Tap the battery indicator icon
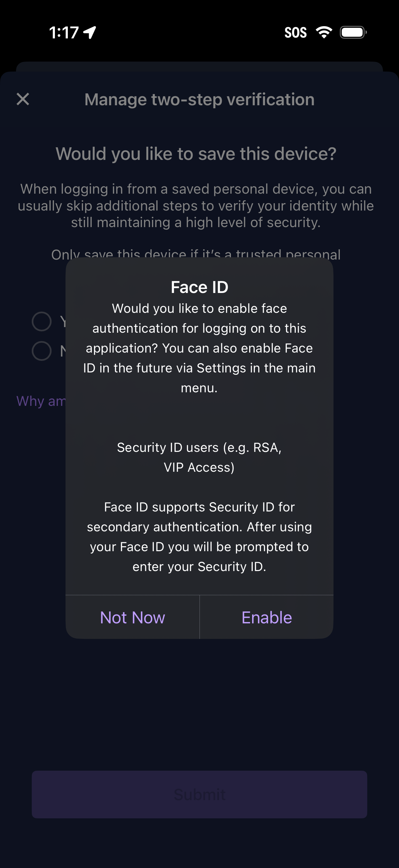 [353, 32]
